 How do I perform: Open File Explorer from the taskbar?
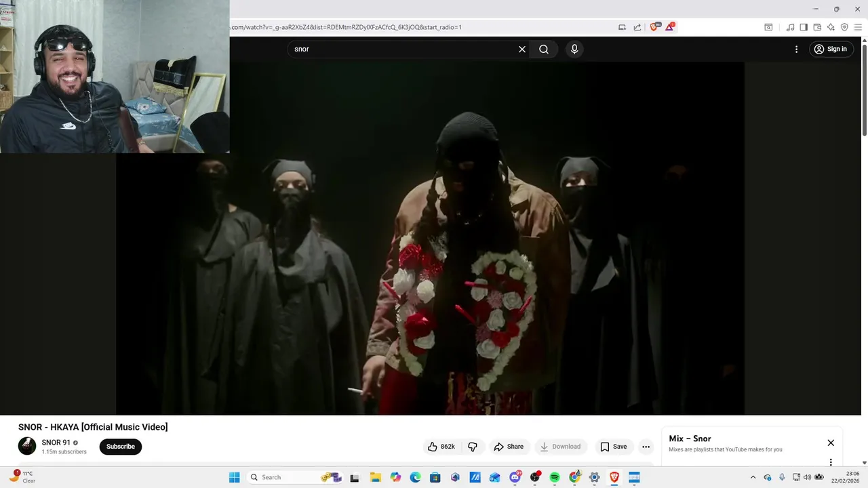point(375,477)
